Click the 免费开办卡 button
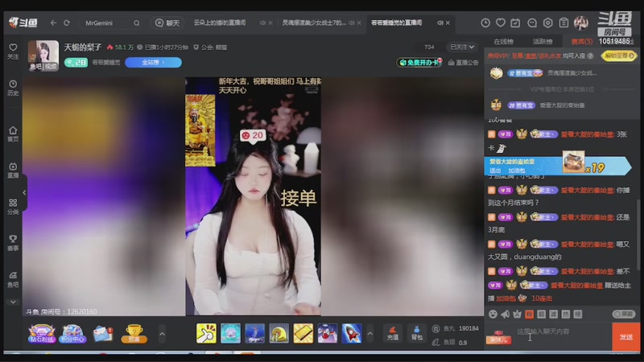 click(419, 63)
